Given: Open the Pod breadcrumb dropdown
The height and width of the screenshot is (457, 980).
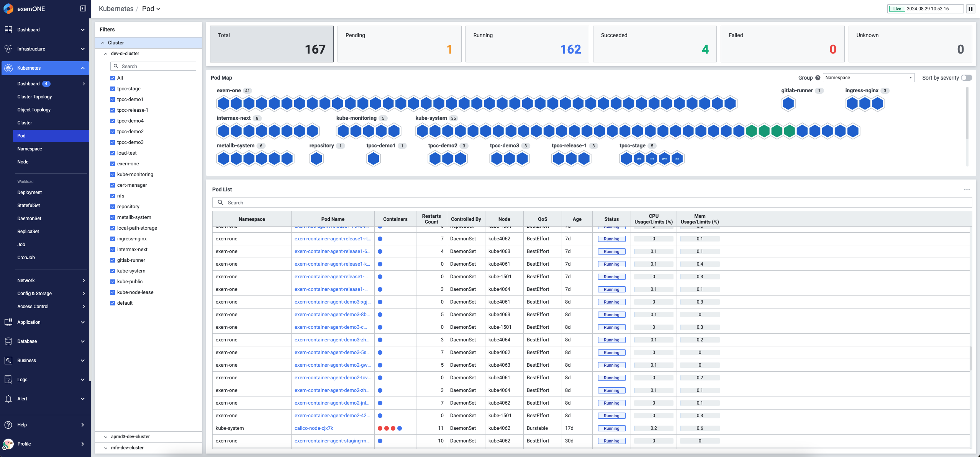Looking at the screenshot, I should click(x=151, y=9).
